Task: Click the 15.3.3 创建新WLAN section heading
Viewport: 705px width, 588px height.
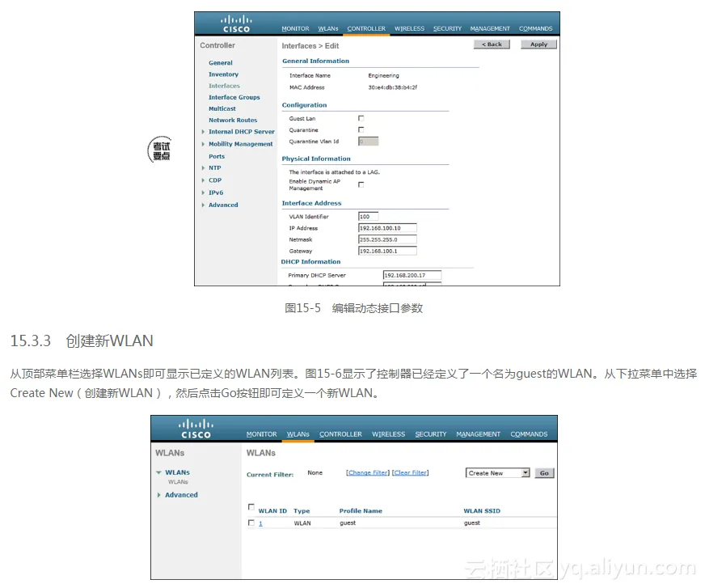Action: [x=82, y=341]
